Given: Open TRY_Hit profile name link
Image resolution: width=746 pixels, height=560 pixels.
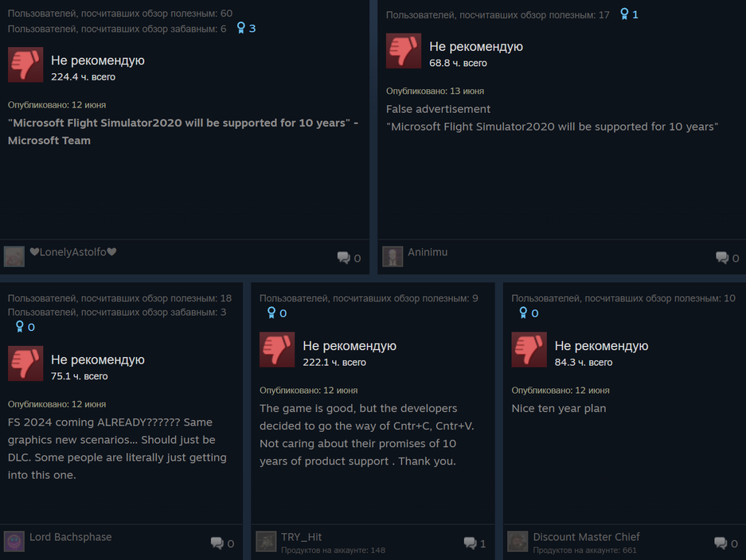Looking at the screenshot, I should [301, 537].
